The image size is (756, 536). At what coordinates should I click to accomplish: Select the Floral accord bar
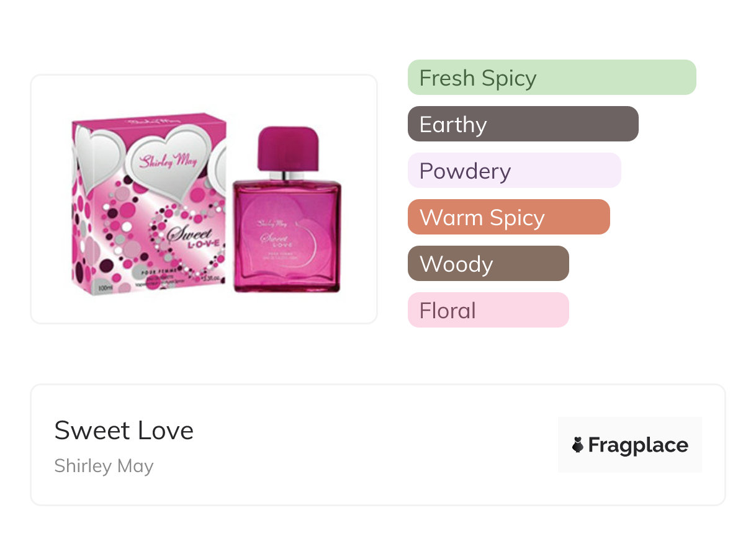[x=488, y=310]
